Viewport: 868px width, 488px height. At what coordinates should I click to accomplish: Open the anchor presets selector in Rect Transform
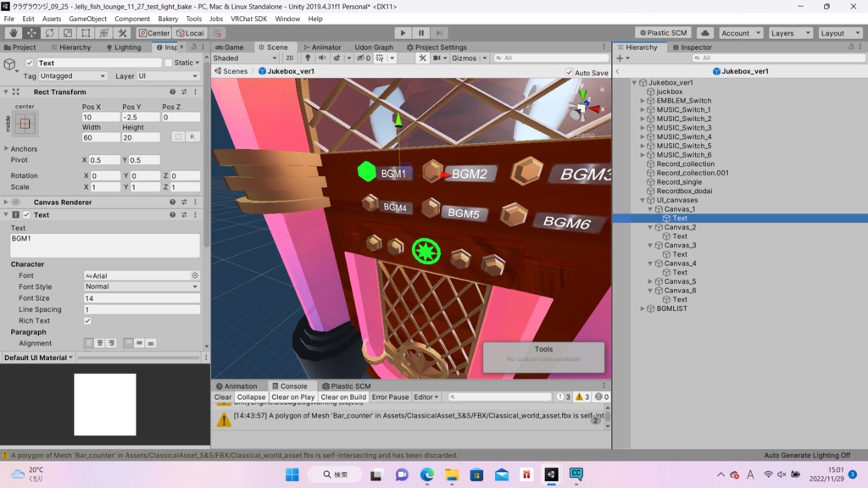(25, 122)
